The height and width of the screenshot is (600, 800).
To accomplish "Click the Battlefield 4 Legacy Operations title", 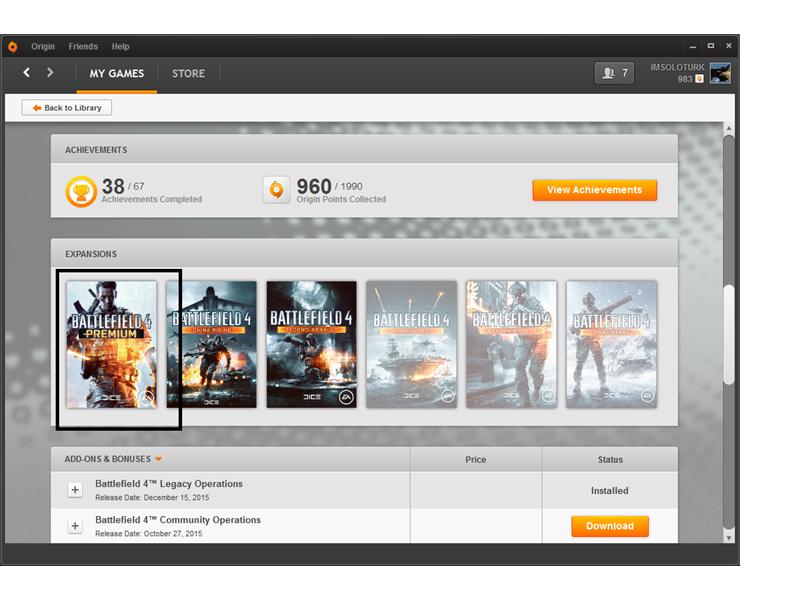I will [169, 484].
